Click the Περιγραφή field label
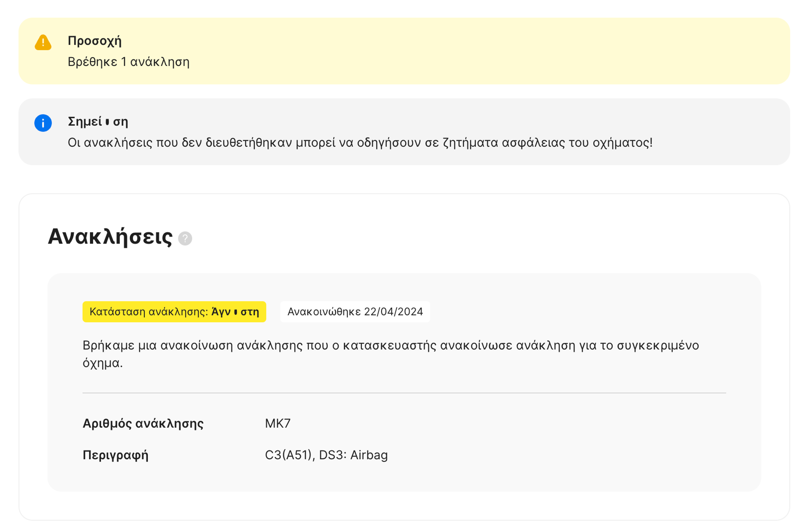 [x=115, y=455]
